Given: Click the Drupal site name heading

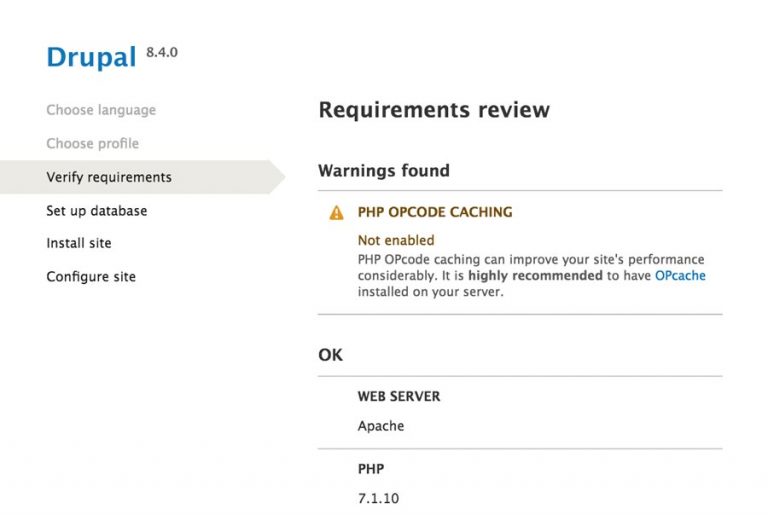Looking at the screenshot, I should click(x=90, y=58).
